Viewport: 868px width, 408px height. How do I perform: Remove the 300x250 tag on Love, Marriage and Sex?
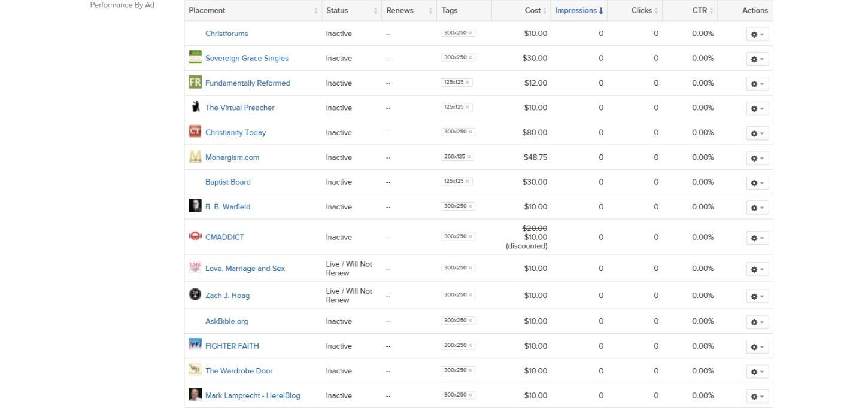pyautogui.click(x=471, y=268)
